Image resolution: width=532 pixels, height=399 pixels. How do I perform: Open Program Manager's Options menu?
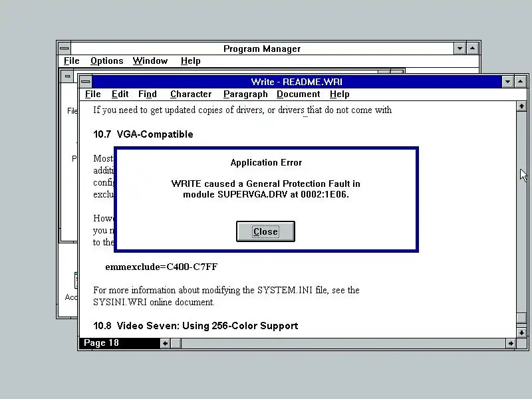click(106, 61)
